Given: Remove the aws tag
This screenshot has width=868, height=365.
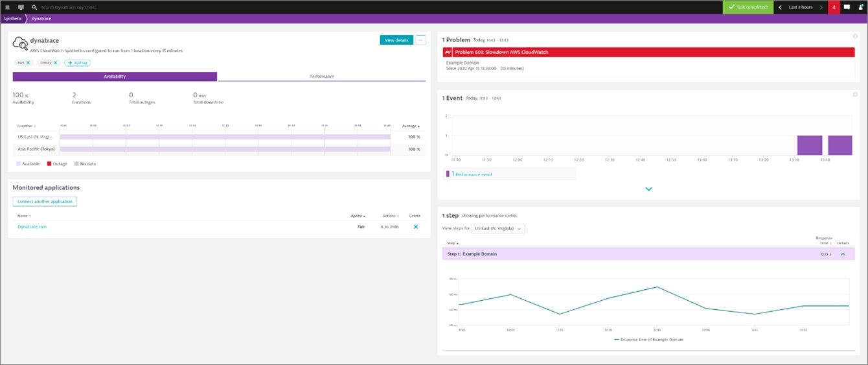Looking at the screenshot, I should tap(28, 63).
